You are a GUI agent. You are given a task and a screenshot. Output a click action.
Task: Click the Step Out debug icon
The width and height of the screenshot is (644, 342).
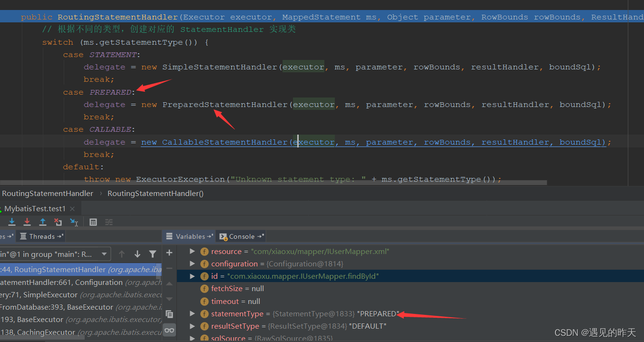coord(42,222)
